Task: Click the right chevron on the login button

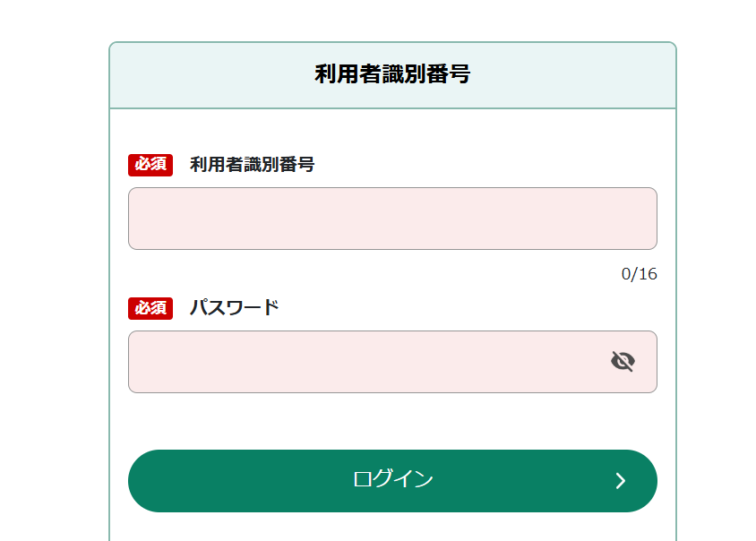Action: click(x=620, y=481)
